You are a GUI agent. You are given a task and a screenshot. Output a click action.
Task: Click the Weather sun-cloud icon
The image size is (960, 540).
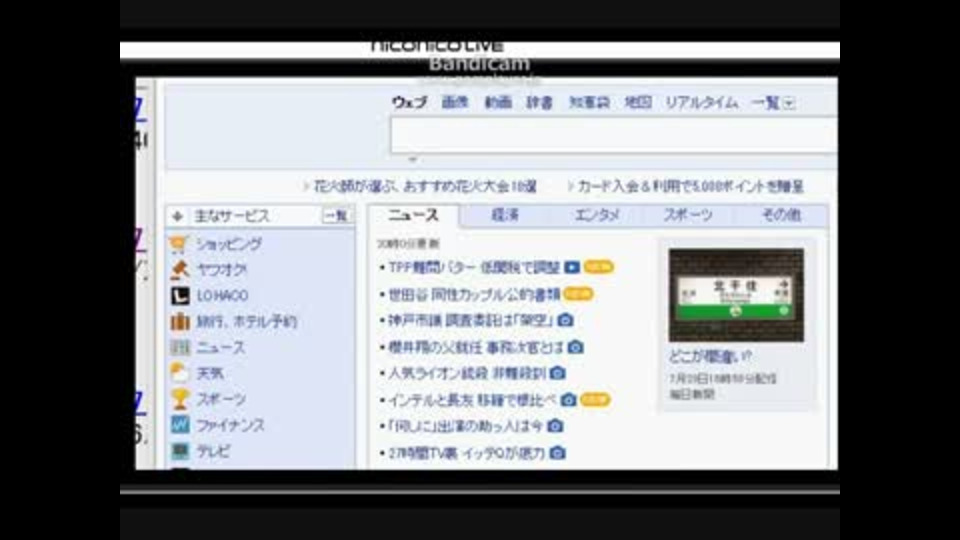pos(179,373)
